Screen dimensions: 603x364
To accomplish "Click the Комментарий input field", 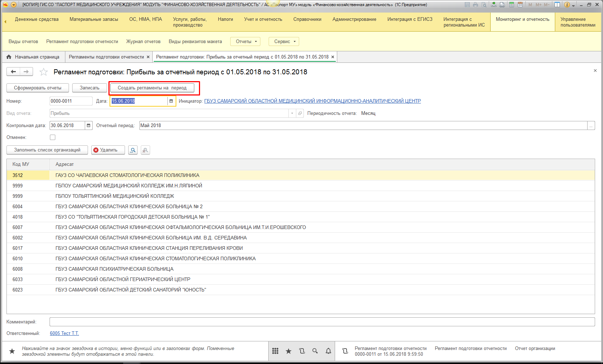I will [322, 322].
